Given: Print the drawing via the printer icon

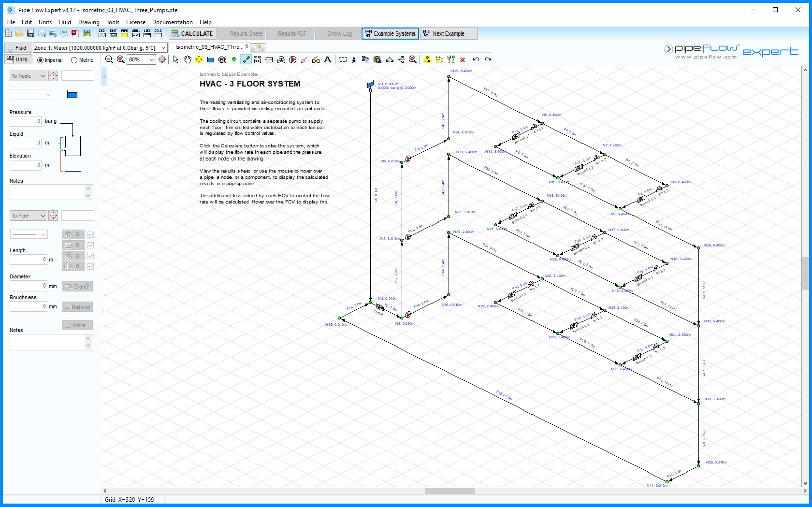Looking at the screenshot, I should (64, 33).
